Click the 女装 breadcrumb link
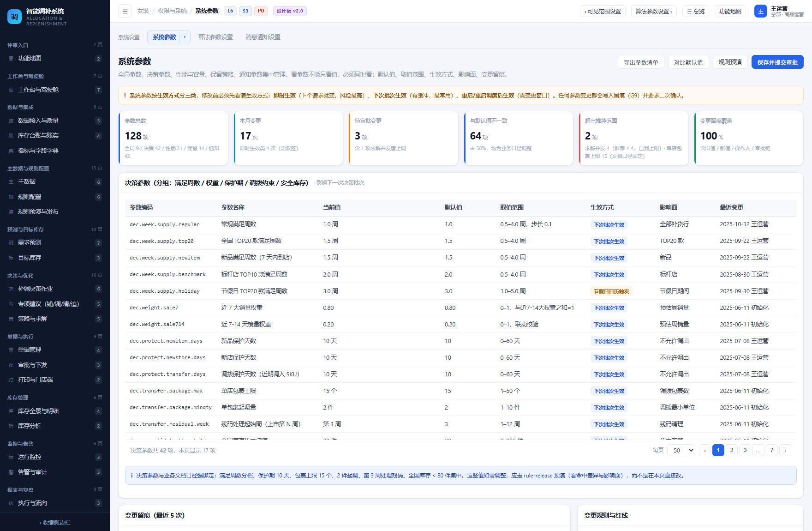This screenshot has width=812, height=531. coord(143,11)
